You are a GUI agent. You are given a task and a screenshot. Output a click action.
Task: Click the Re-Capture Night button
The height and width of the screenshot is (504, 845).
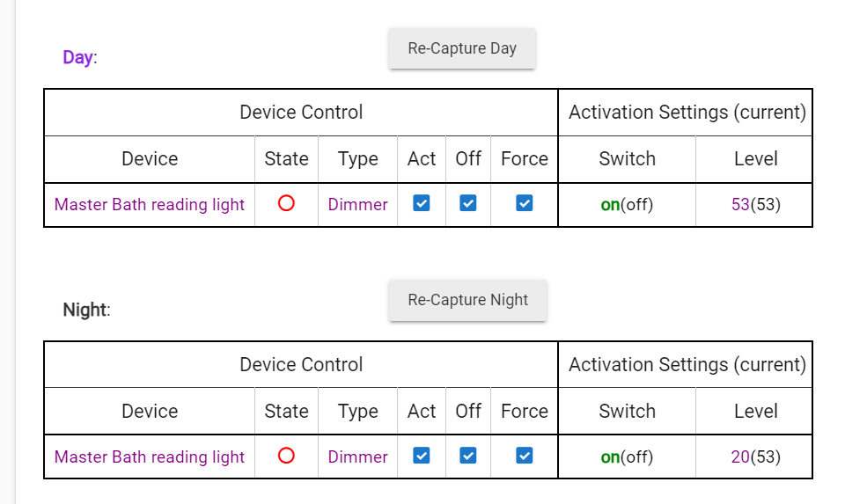(467, 300)
